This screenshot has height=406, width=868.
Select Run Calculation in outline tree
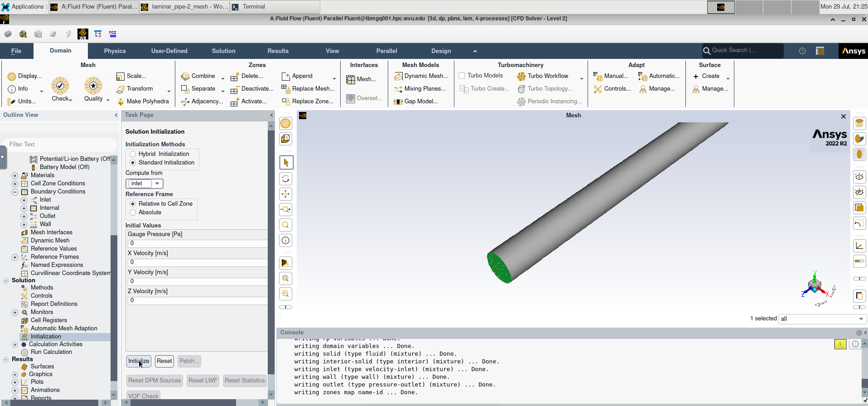tap(51, 352)
